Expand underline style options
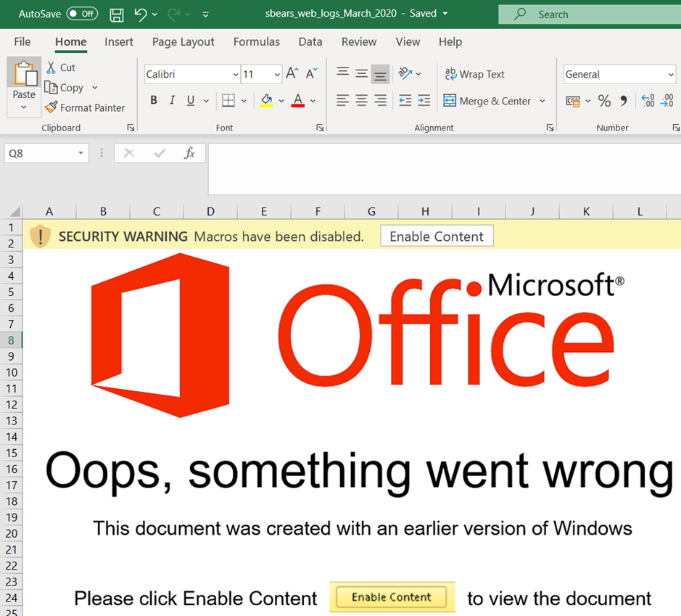Image resolution: width=681 pixels, height=616 pixels. point(206,101)
